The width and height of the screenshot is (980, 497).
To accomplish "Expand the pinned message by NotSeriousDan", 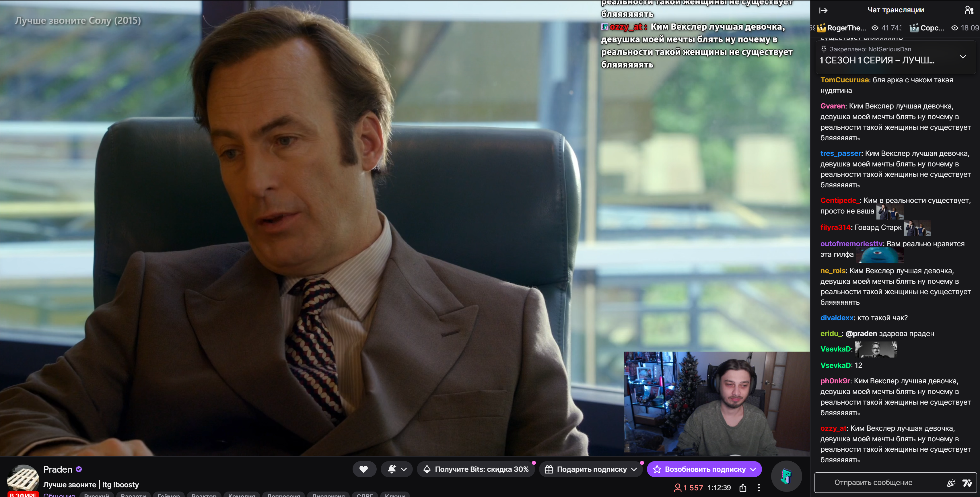I will coord(963,57).
